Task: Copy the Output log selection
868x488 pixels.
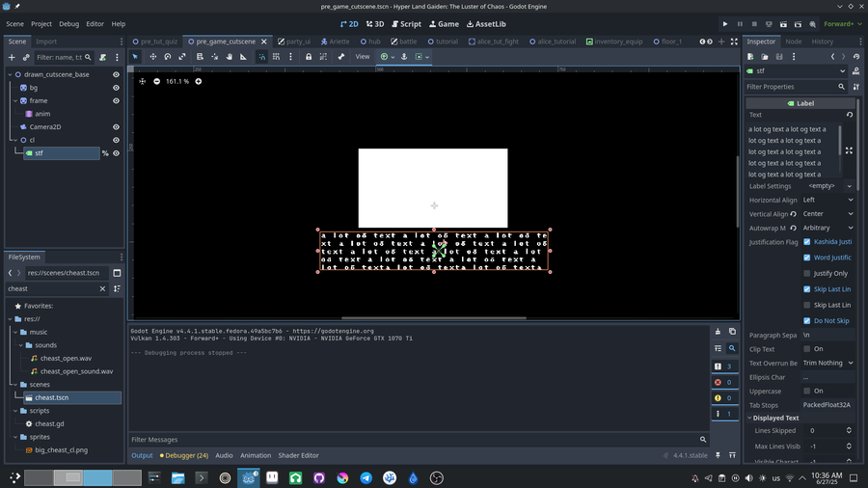Action: pyautogui.click(x=732, y=332)
